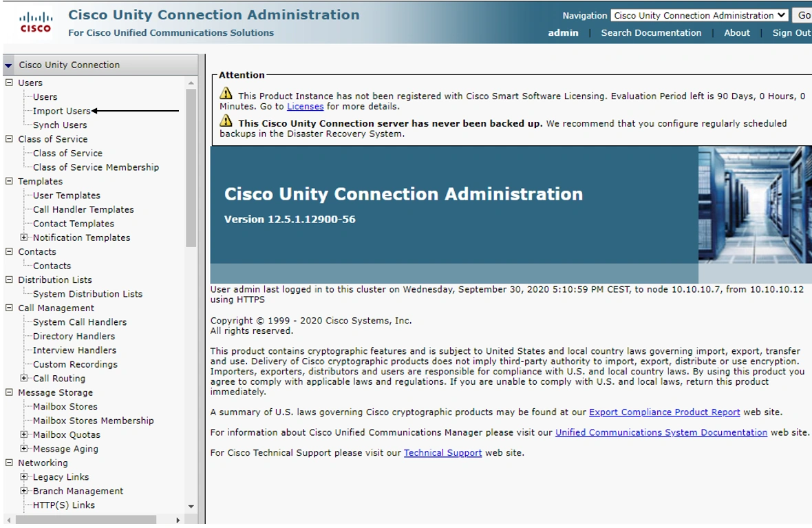Open Search Documentation link
Screen dimensions: 812x528
point(651,32)
